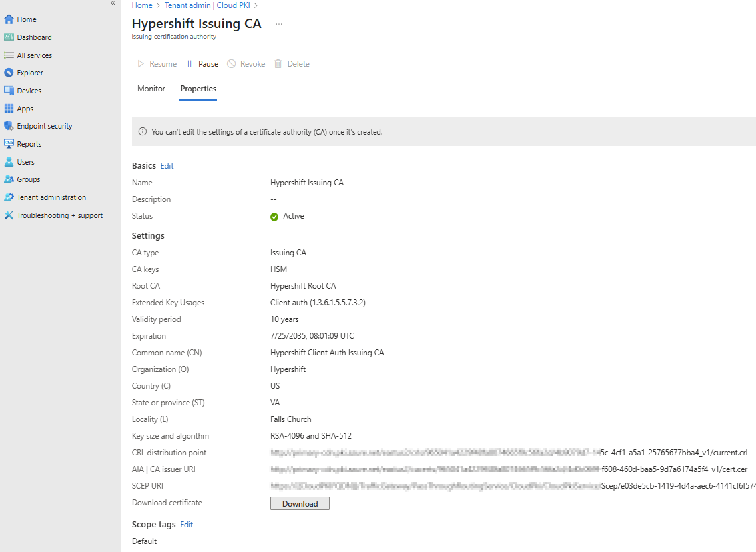This screenshot has height=552, width=756.
Task: Click the info icon in the notice banner
Action: point(143,132)
